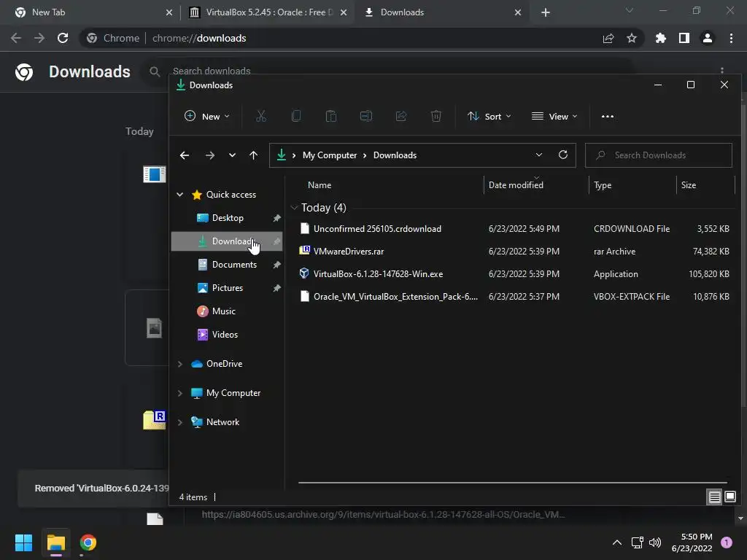747x560 pixels.
Task: Go forward using Explorer's forward arrow
Action: click(209, 155)
